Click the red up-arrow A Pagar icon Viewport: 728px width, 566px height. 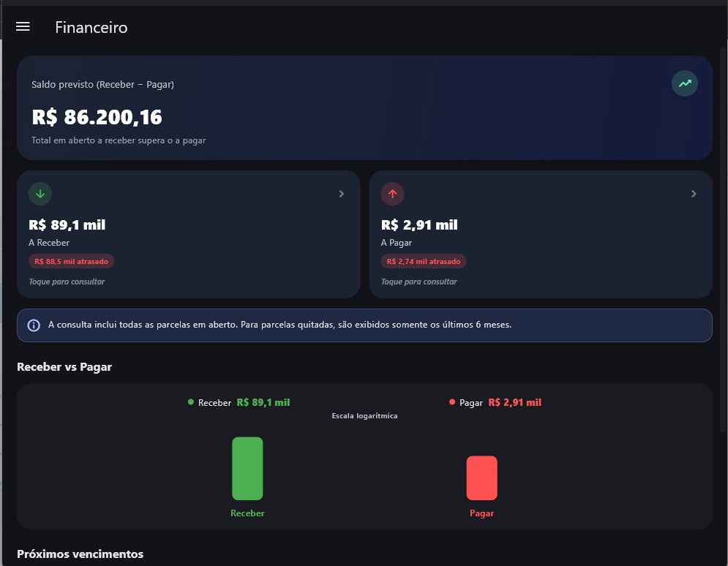[x=392, y=194]
